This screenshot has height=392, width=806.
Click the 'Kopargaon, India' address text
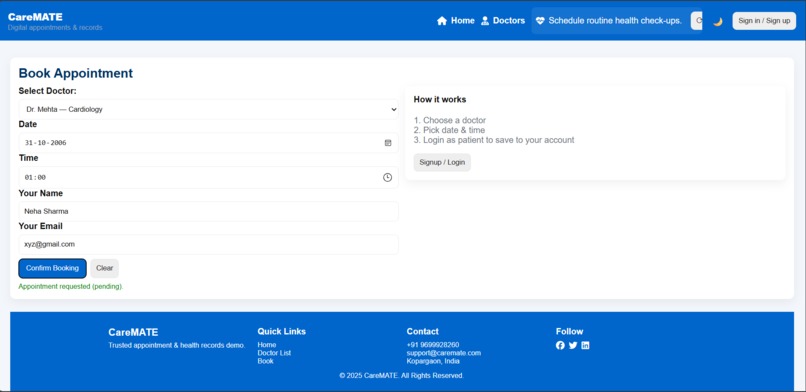coord(433,361)
